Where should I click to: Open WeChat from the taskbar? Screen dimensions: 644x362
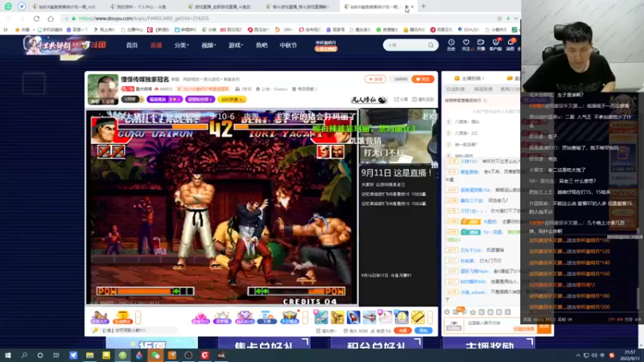tap(155, 355)
